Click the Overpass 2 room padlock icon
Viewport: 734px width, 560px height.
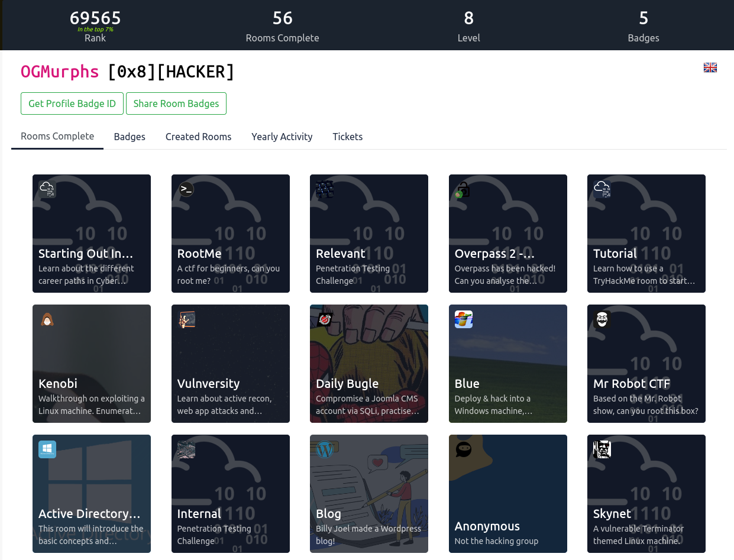[464, 189]
